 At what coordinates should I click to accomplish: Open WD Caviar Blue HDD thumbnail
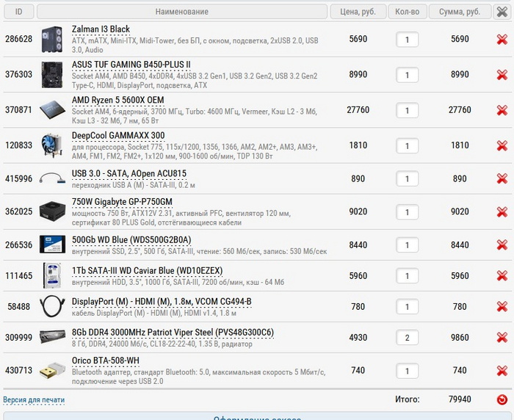pos(52,275)
